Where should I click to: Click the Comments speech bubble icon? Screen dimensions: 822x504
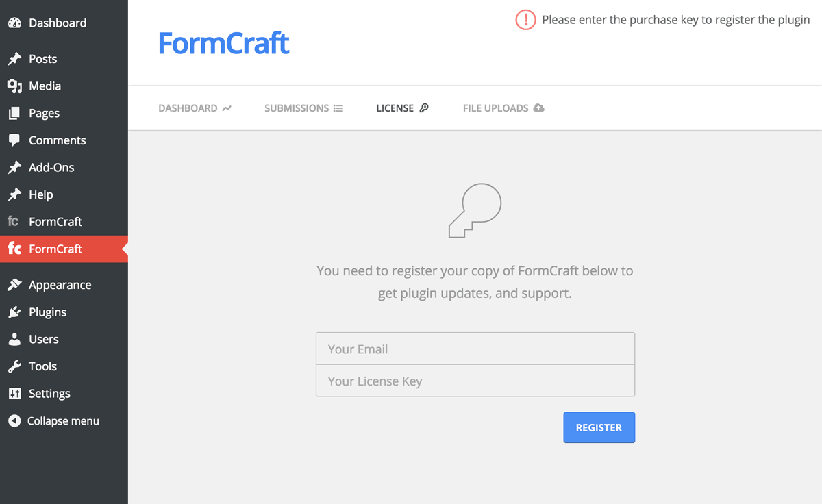[14, 140]
